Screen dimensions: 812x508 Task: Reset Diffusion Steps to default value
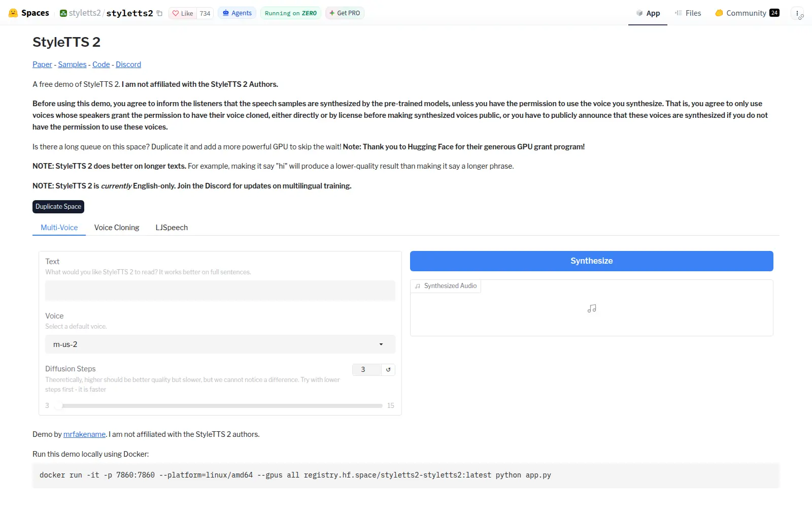click(388, 370)
